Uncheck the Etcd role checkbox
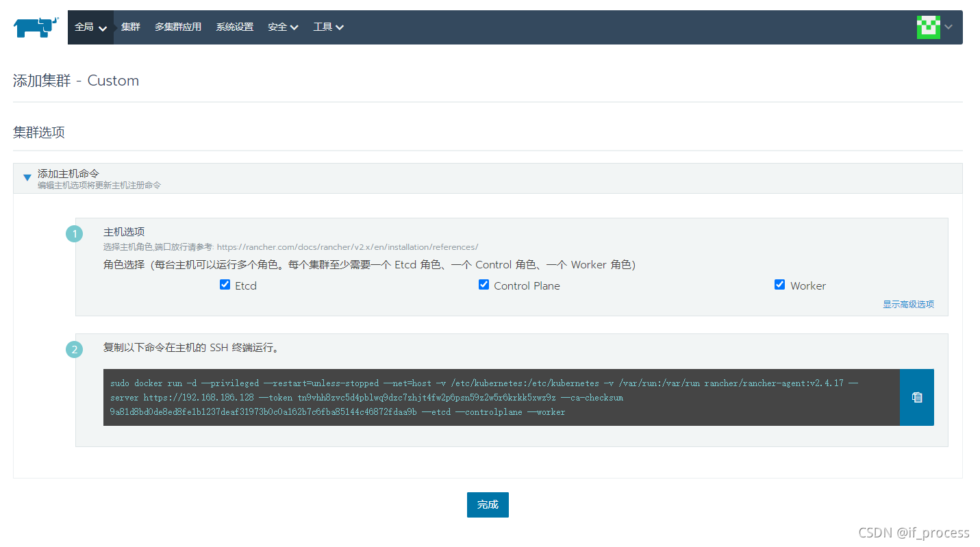The image size is (980, 547). tap(225, 285)
